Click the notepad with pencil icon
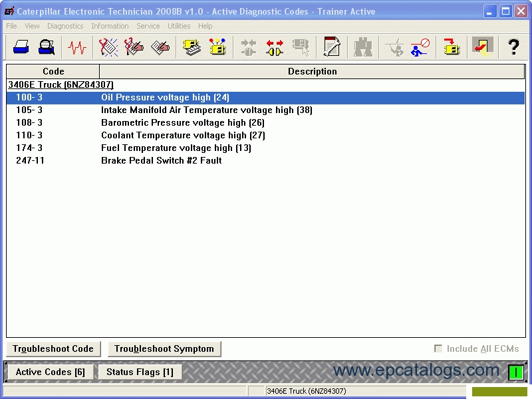 [331, 47]
